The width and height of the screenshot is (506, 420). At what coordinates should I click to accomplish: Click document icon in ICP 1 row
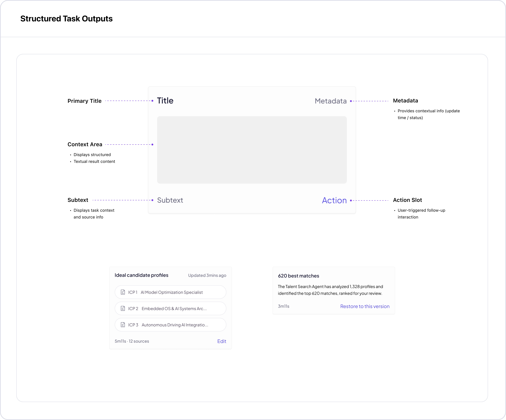coord(123,292)
